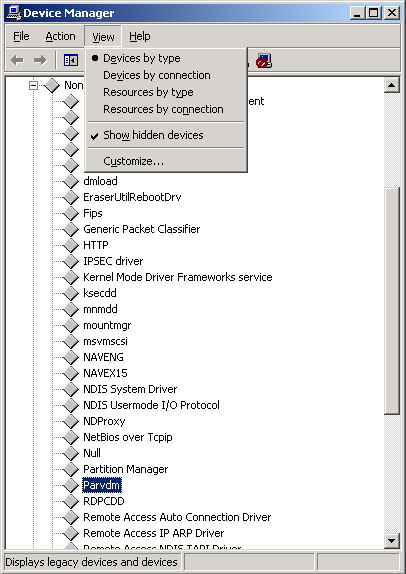Click the diamond icon beside IPSEC driver
406x574 pixels.
pyautogui.click(x=71, y=261)
